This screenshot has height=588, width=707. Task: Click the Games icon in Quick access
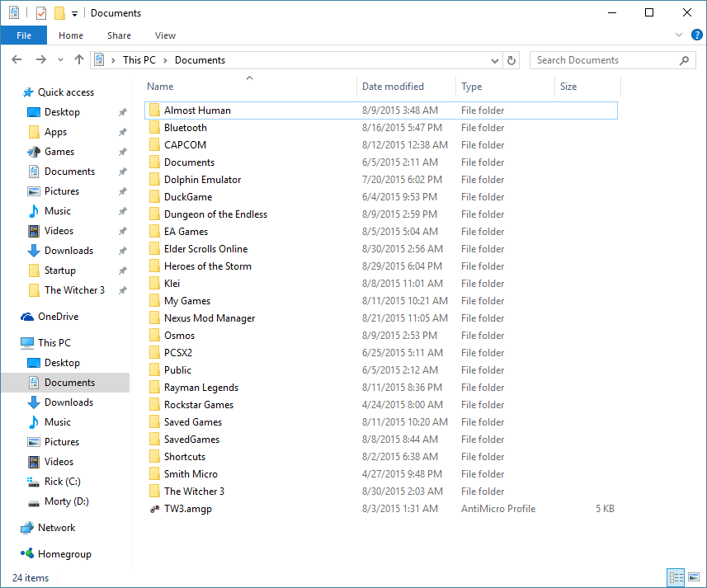pyautogui.click(x=34, y=152)
